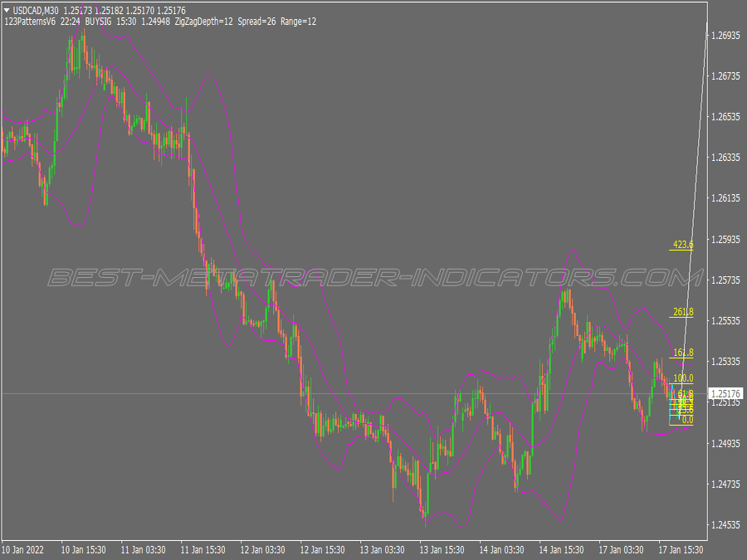Click price scale value 1.24535
747x560 pixels.
tap(725, 525)
